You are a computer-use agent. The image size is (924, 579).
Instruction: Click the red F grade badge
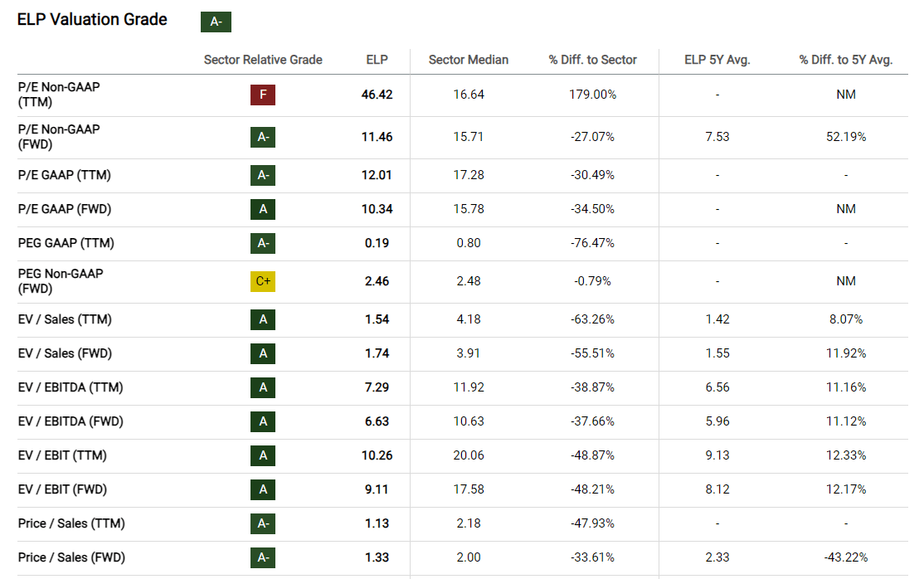click(263, 95)
